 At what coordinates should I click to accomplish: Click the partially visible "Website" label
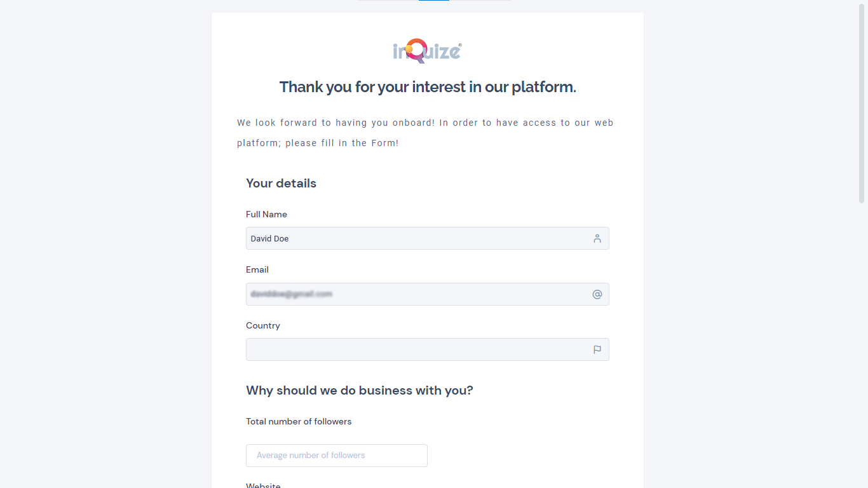coord(263,485)
